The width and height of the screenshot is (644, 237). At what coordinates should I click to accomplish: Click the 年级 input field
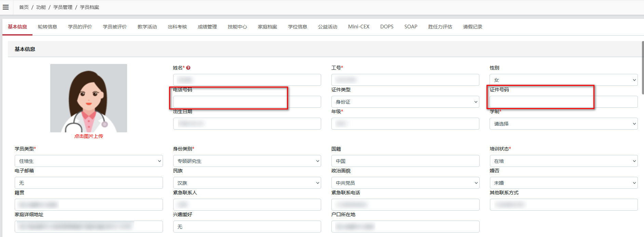(405, 123)
